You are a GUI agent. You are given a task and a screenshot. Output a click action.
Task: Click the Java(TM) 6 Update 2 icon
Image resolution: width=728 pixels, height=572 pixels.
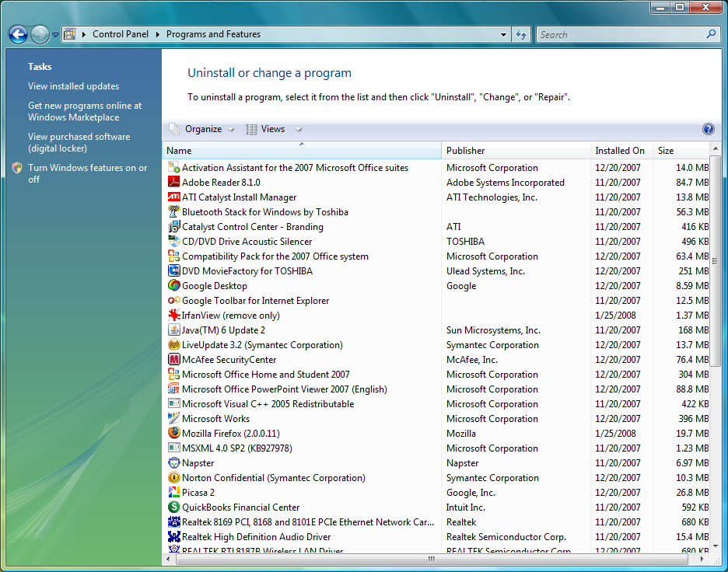(173, 330)
